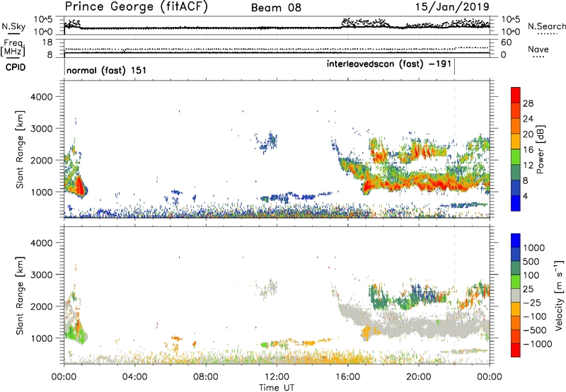Click the 'Freq. [MHz]' axis label
Image resolution: width=566 pixels, height=392 pixels.
click(13, 48)
